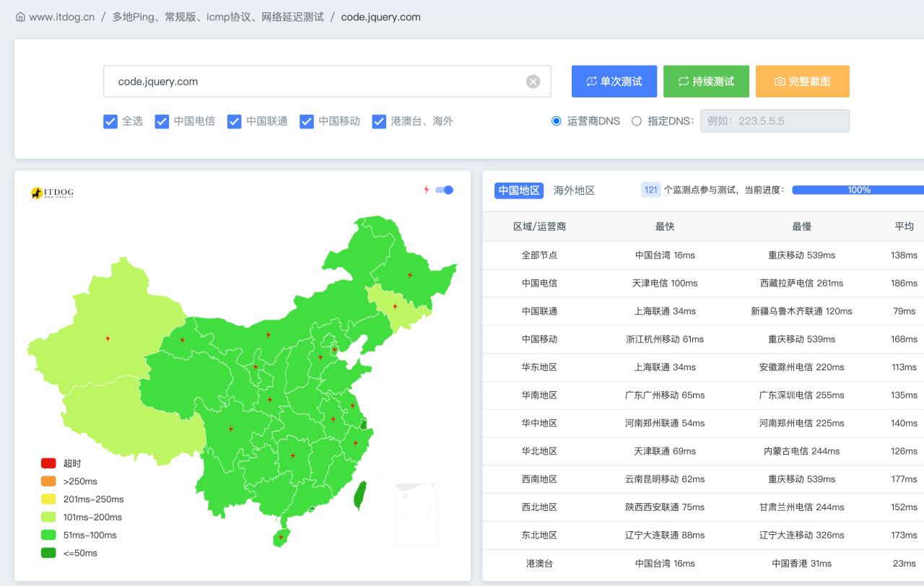
Task: Click the home icon in breadcrumb
Action: coord(20,17)
